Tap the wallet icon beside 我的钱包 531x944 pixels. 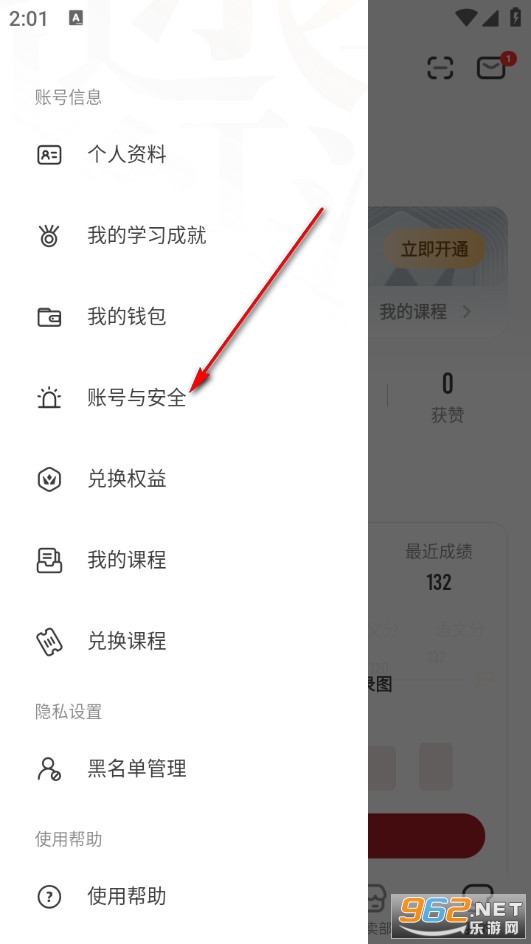[49, 317]
